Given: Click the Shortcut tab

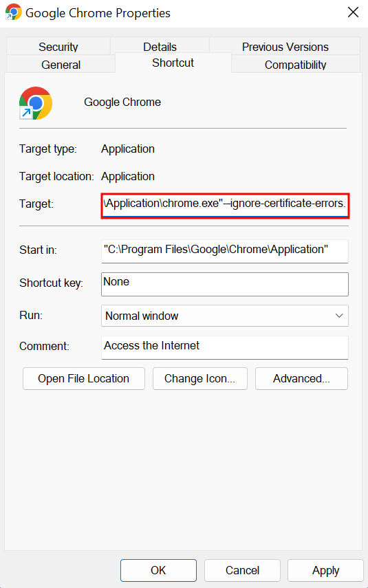Looking at the screenshot, I should pyautogui.click(x=173, y=63).
